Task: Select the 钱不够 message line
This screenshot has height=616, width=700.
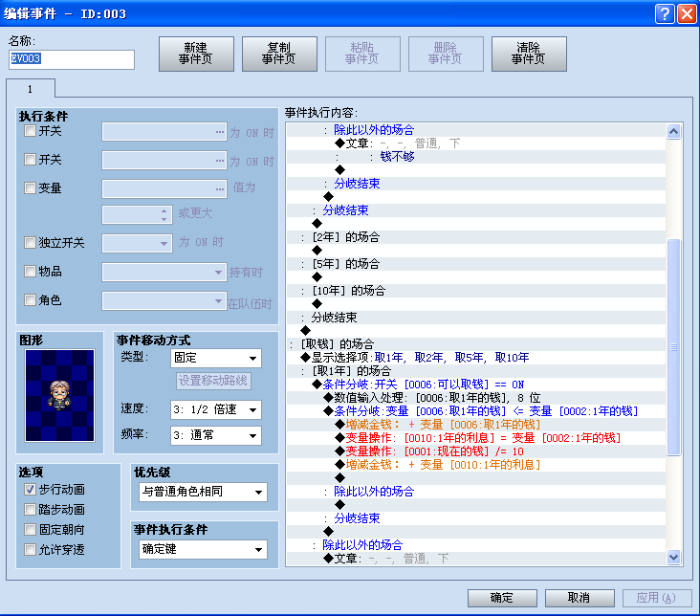Action: (x=476, y=157)
